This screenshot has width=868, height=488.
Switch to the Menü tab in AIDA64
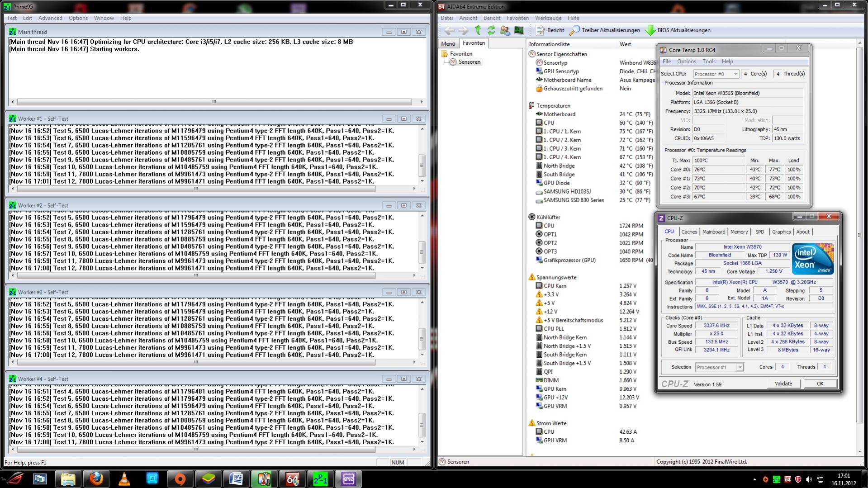[x=448, y=43]
